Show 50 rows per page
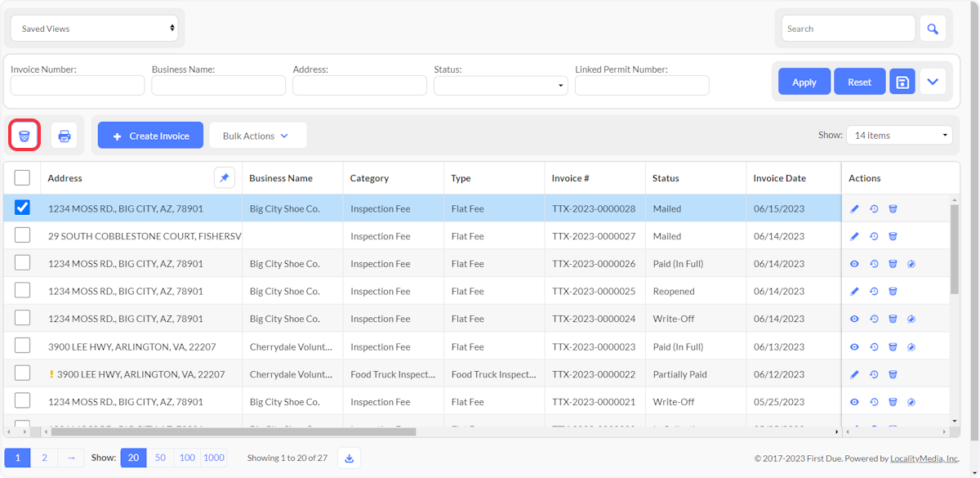This screenshot has width=980, height=478. [160, 458]
